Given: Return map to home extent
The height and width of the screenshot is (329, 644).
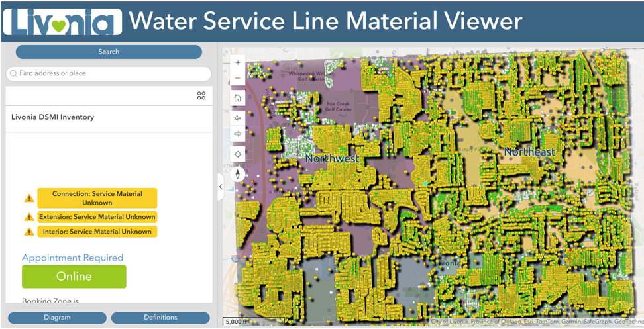Looking at the screenshot, I should point(237,98).
